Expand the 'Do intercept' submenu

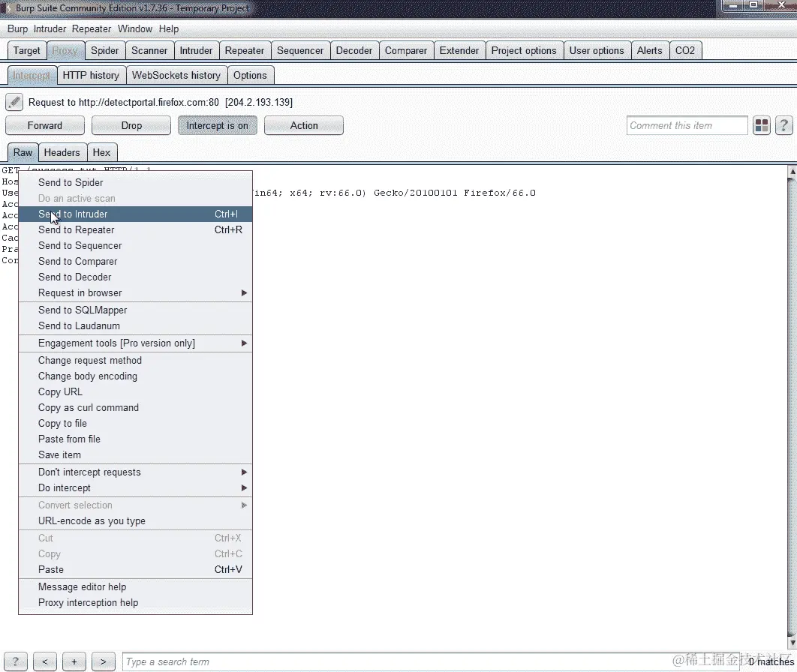tap(135, 487)
